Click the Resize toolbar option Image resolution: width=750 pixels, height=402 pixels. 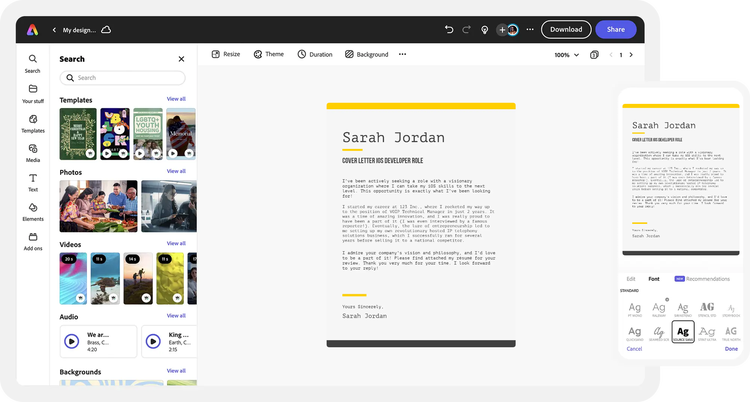(226, 54)
